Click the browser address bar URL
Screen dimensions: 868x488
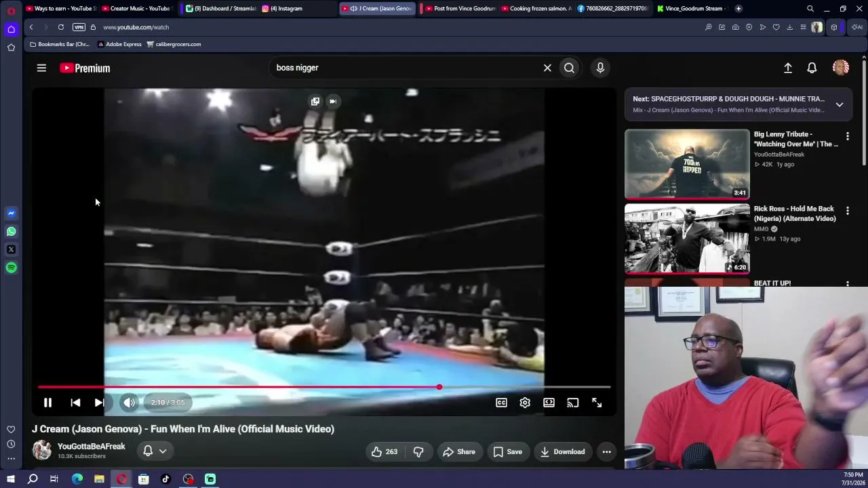pos(136,27)
